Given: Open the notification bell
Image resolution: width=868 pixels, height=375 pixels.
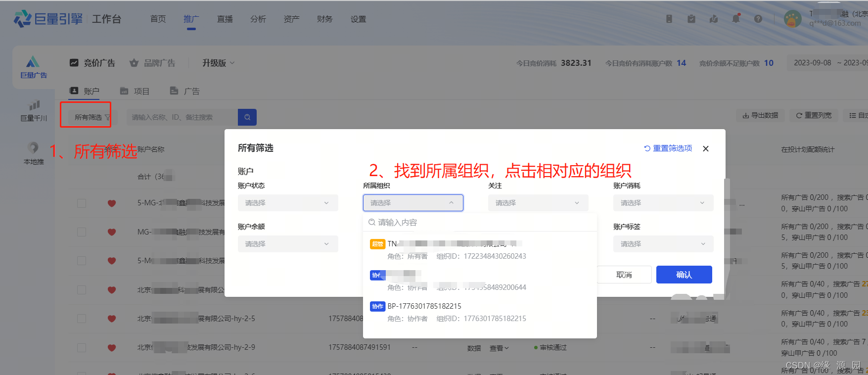Looking at the screenshot, I should (x=736, y=19).
